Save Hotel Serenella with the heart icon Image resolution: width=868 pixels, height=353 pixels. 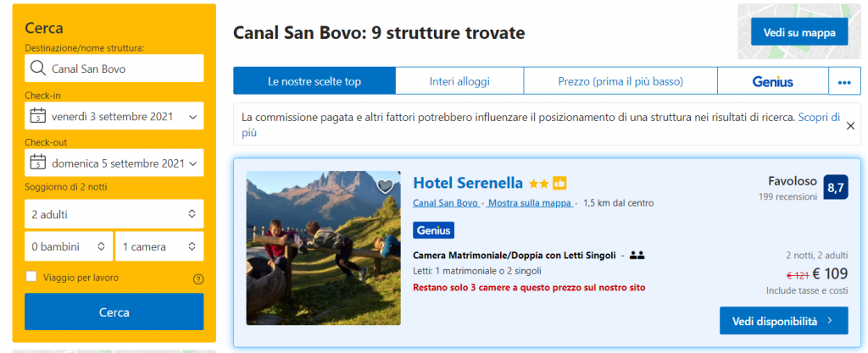tap(385, 186)
